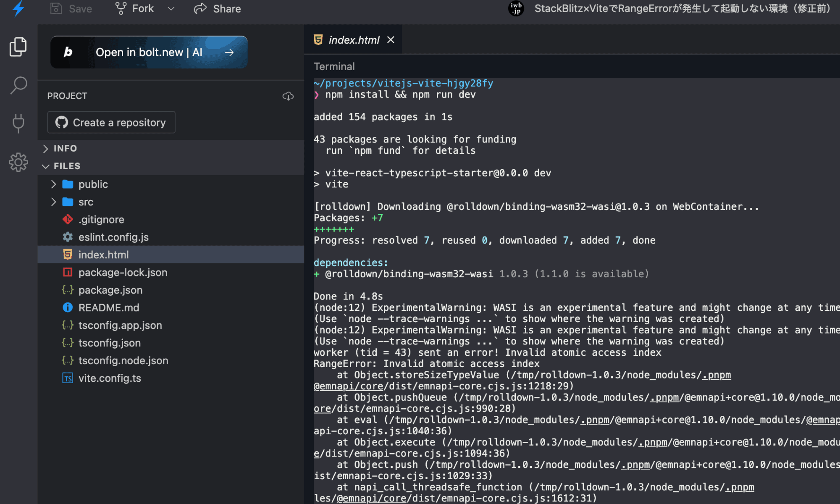The image size is (840, 504).
Task: Click the StackBlitz lightning bolt logo
Action: point(18,9)
